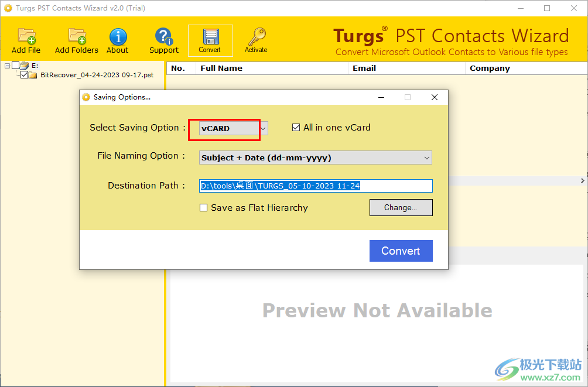Viewport: 588px width, 387px height.
Task: Sort by Company column header
Action: click(x=526, y=69)
